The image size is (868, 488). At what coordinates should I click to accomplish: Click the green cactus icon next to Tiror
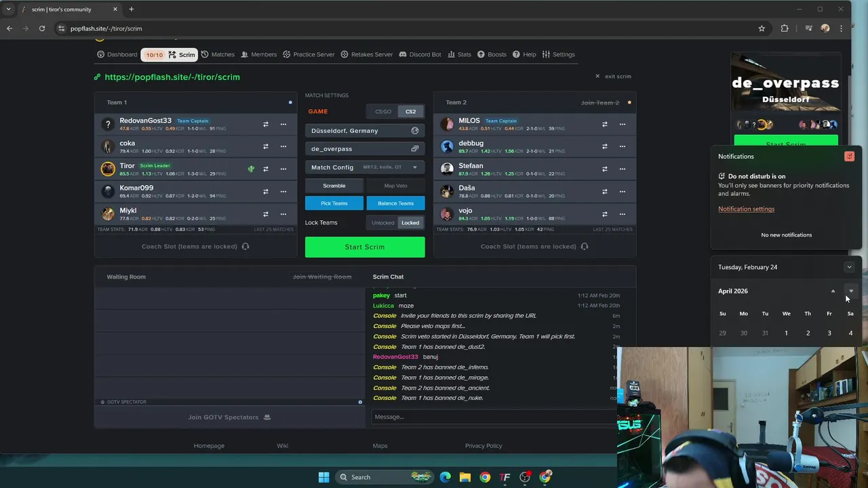click(251, 169)
